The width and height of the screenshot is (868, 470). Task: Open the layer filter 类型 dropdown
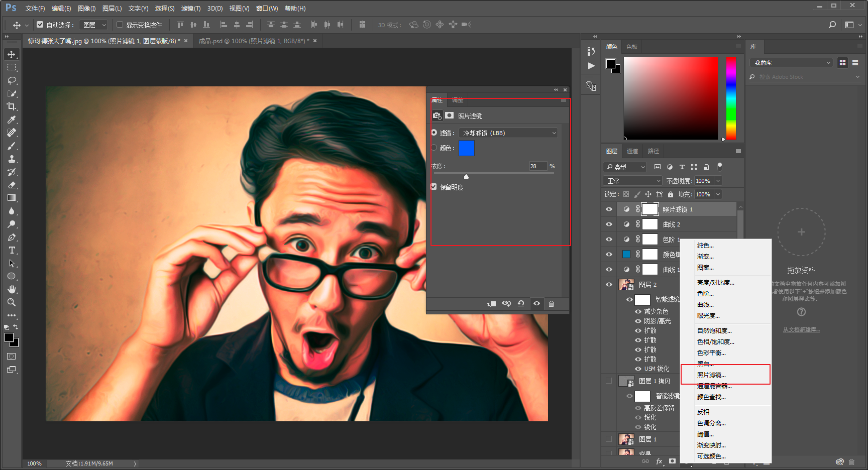pos(625,167)
